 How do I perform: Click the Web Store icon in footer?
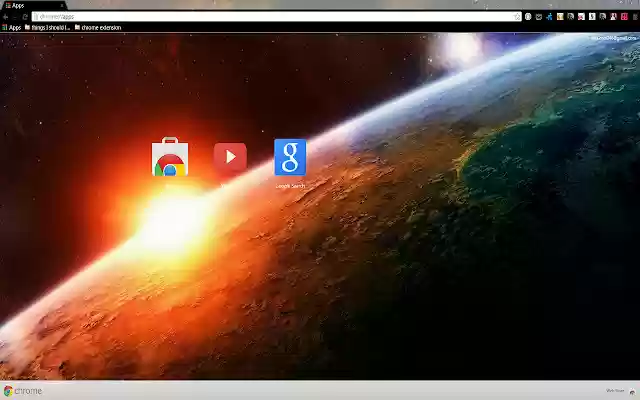click(x=632, y=391)
